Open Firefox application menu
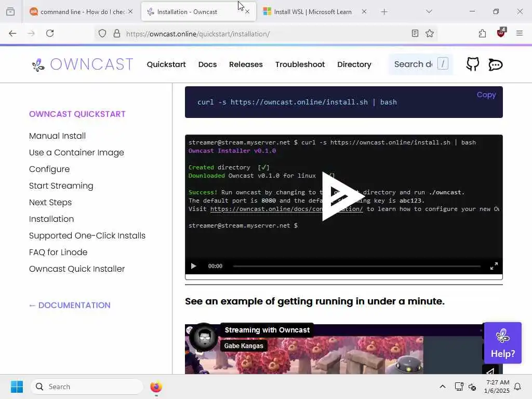This screenshot has height=399, width=532. point(519,33)
